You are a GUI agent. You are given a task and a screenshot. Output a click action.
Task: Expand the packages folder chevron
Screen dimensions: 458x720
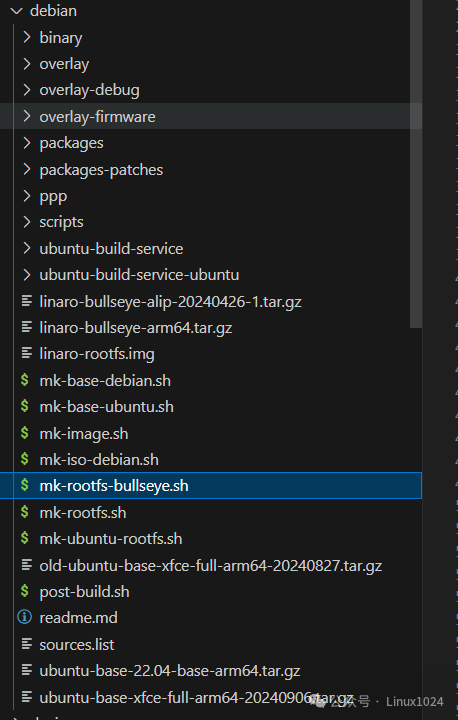point(27,143)
